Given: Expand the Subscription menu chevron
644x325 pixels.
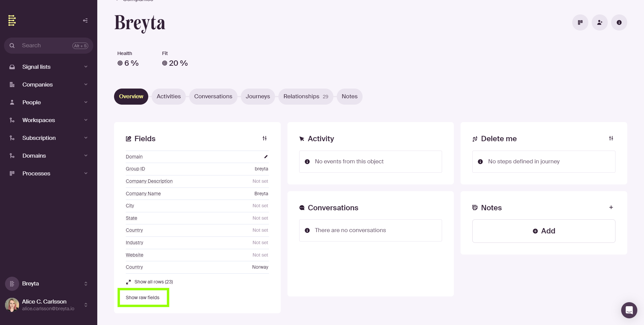Looking at the screenshot, I should coord(86,138).
